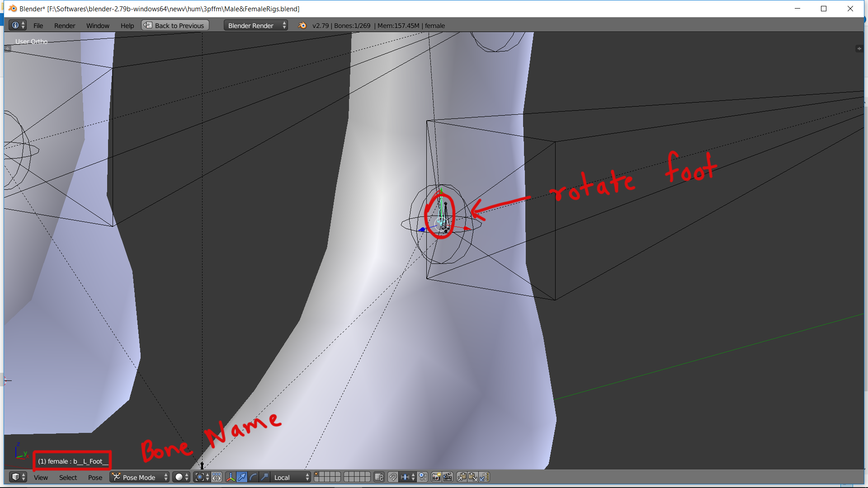The image size is (868, 488).
Task: Enable the rotate manipulator arc
Action: click(x=253, y=477)
